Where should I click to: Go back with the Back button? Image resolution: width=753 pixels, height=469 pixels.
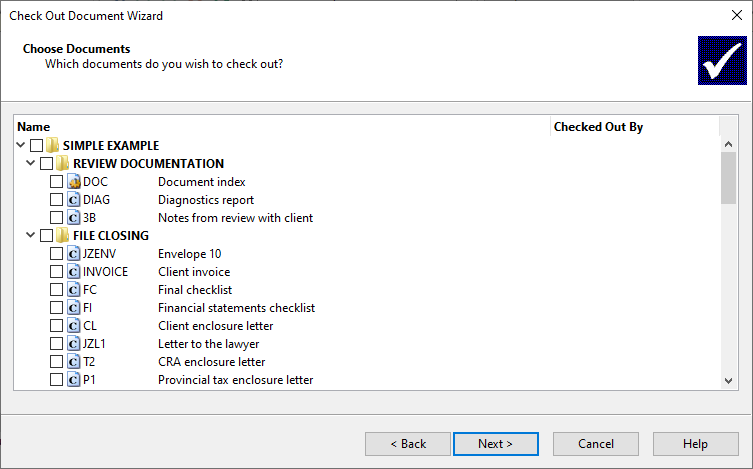click(408, 444)
